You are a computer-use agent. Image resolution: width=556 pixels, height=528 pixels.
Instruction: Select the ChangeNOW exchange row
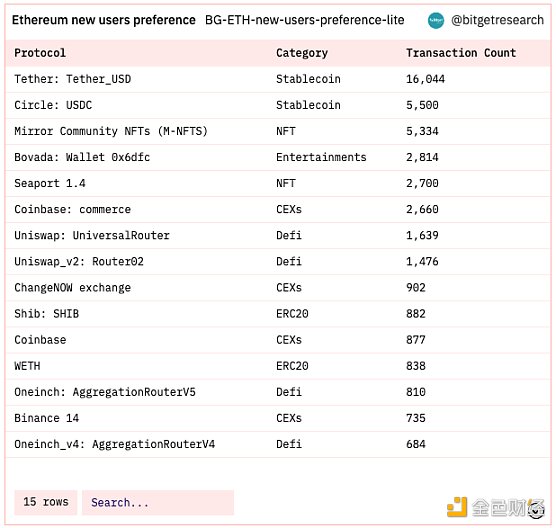278,288
